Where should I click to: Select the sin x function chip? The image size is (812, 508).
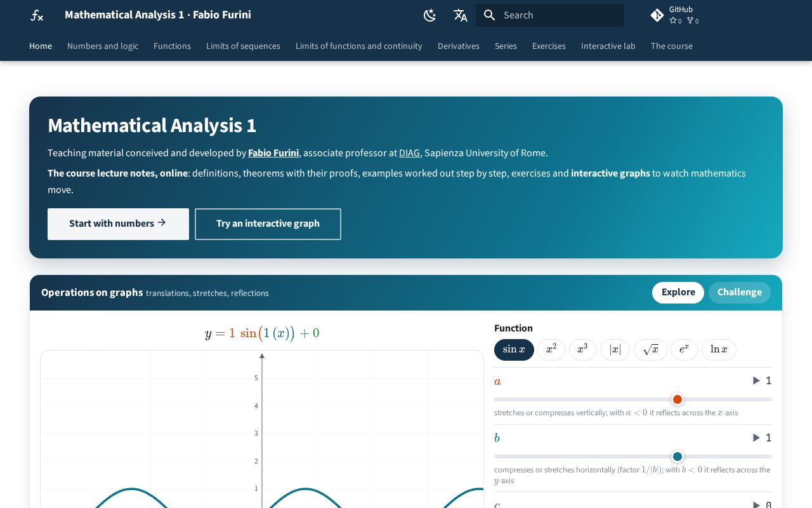pyautogui.click(x=514, y=350)
